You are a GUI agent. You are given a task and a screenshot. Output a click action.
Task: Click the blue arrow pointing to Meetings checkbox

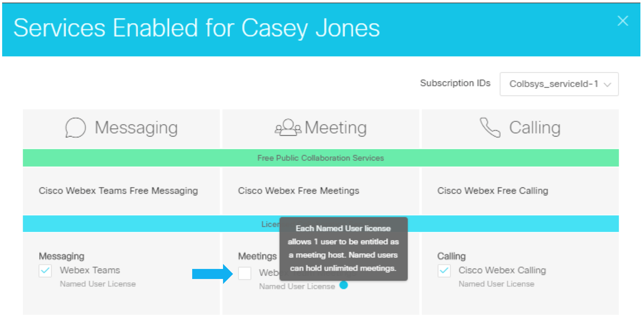click(x=212, y=274)
